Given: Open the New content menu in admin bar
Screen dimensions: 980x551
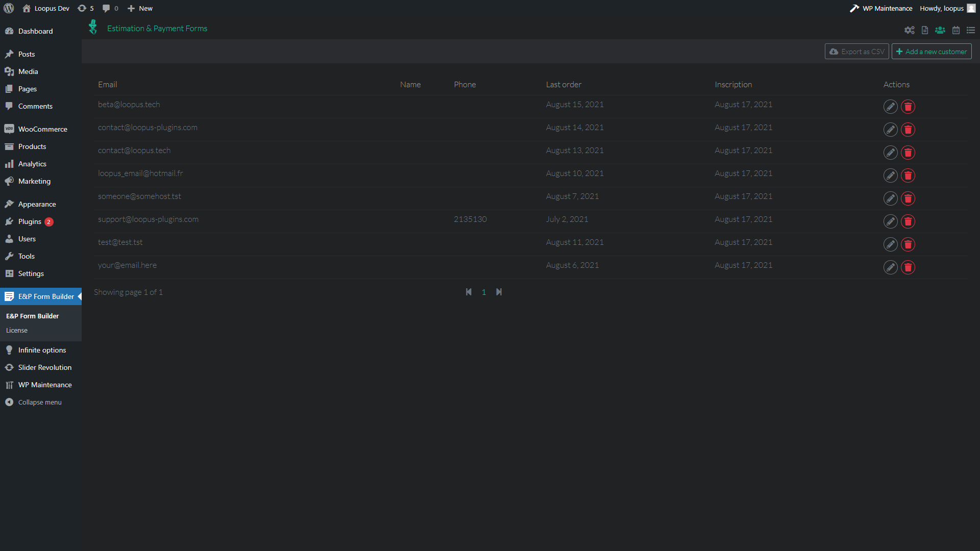Looking at the screenshot, I should [x=140, y=8].
